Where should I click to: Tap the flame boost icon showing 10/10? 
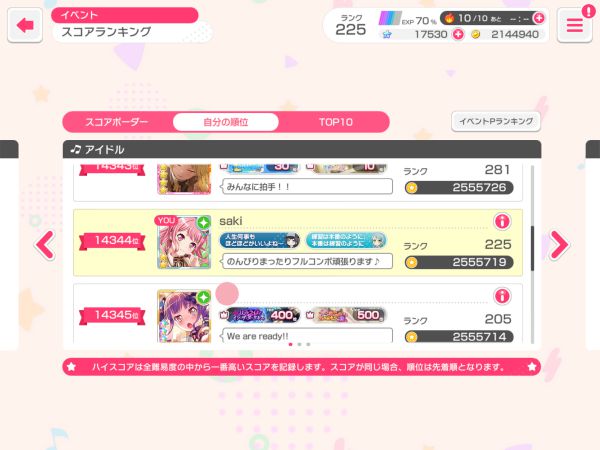point(449,18)
